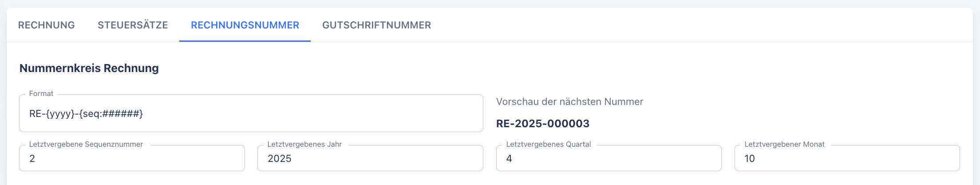This screenshot has height=185, width=980.
Task: Click the Letztvergebene Sequenznummer label text
Action: click(86, 145)
